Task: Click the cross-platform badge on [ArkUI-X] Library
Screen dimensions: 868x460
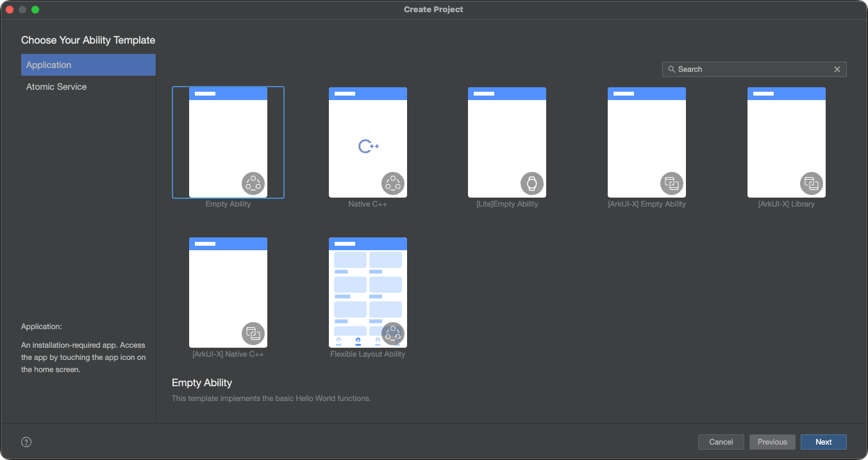Action: point(812,183)
